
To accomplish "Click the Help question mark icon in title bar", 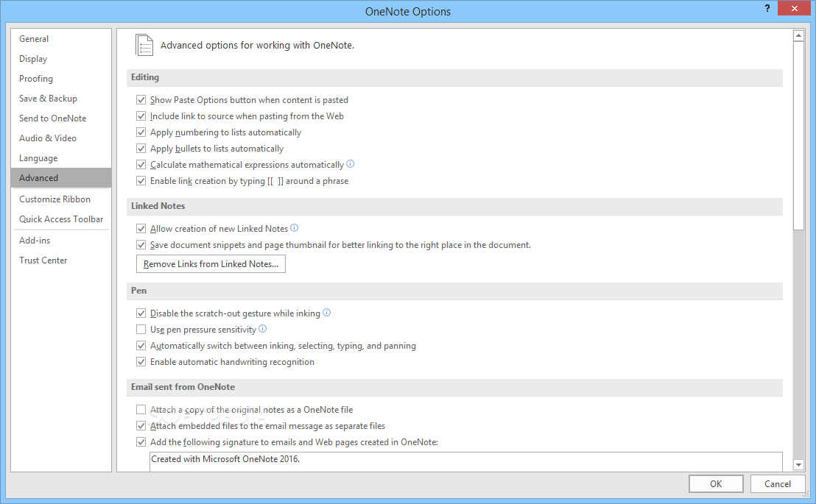I will [767, 8].
